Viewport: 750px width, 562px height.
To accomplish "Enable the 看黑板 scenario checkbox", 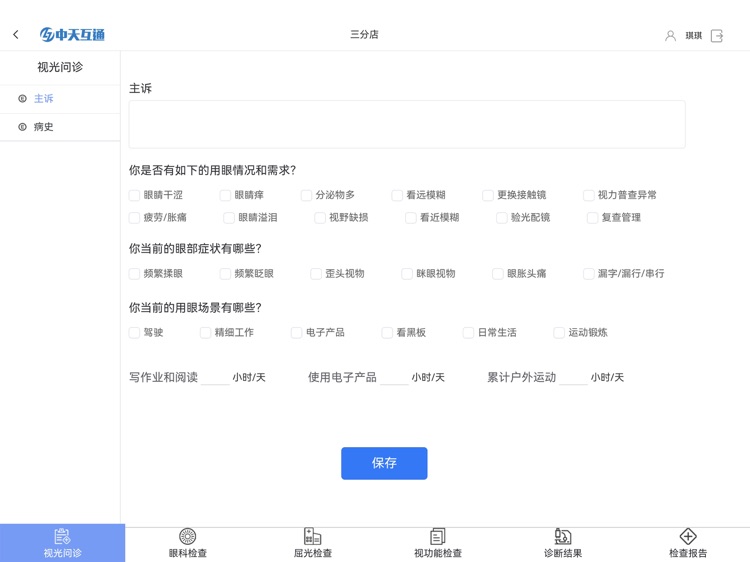I will pyautogui.click(x=387, y=332).
